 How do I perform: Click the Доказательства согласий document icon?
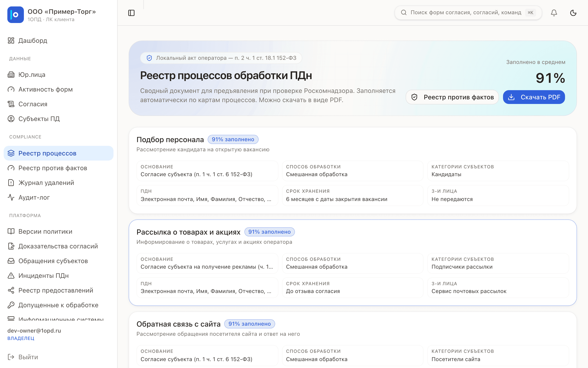[x=11, y=246]
